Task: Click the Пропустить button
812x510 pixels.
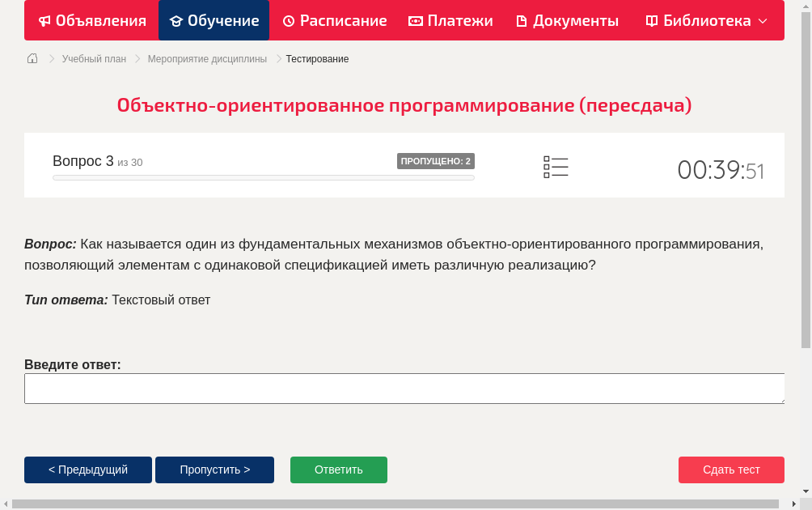Action: pos(214,470)
